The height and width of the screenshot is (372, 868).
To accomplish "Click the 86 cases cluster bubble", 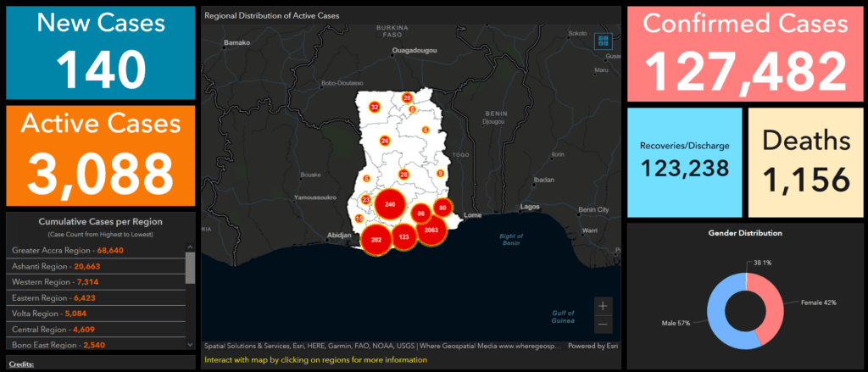I will coord(420,214).
